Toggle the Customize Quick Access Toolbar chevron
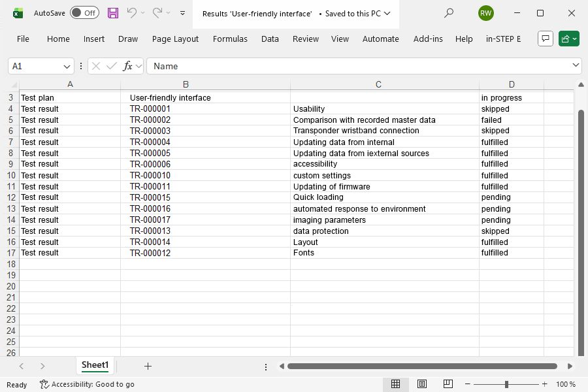 click(x=182, y=12)
